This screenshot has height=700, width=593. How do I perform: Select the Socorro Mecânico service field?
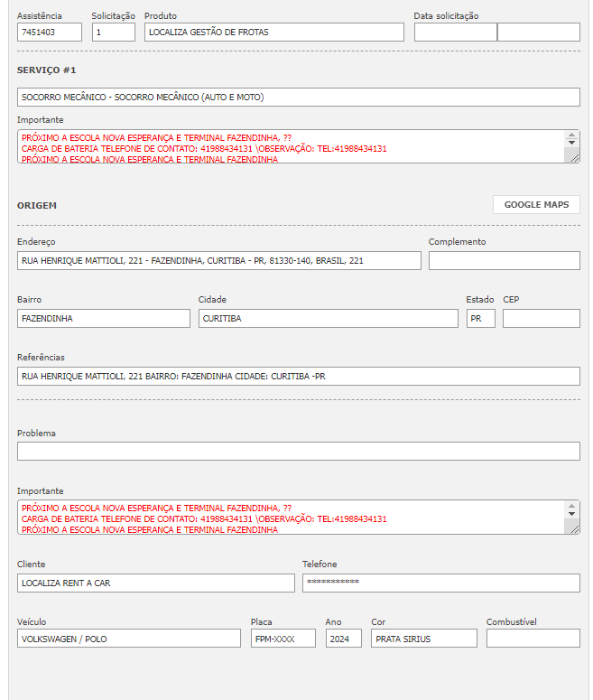[298, 98]
